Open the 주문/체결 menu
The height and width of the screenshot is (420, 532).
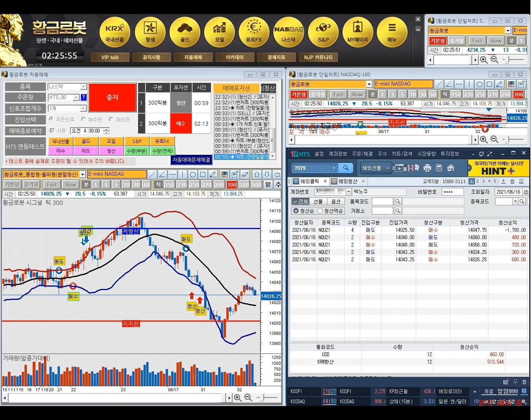tap(362, 154)
